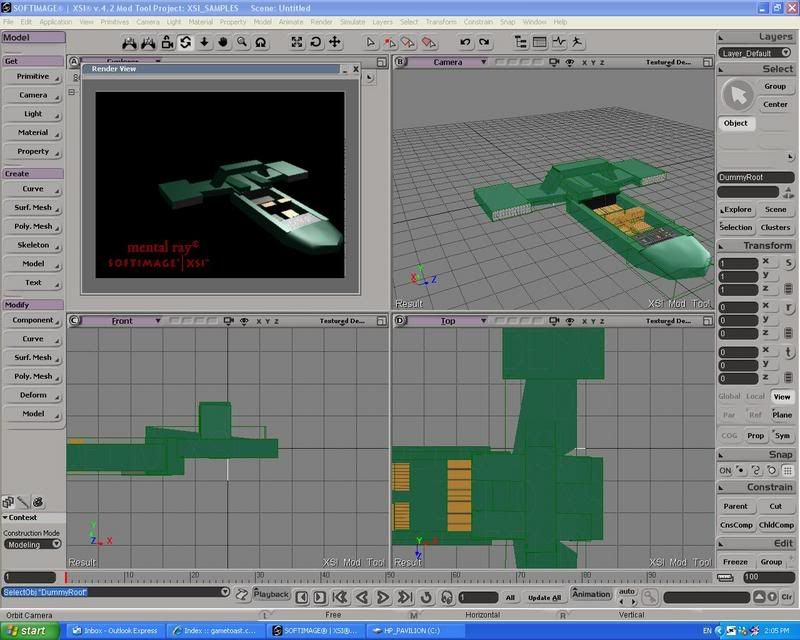Click the pan hand tool icon
Viewport: 800px width, 640px height.
(223, 42)
